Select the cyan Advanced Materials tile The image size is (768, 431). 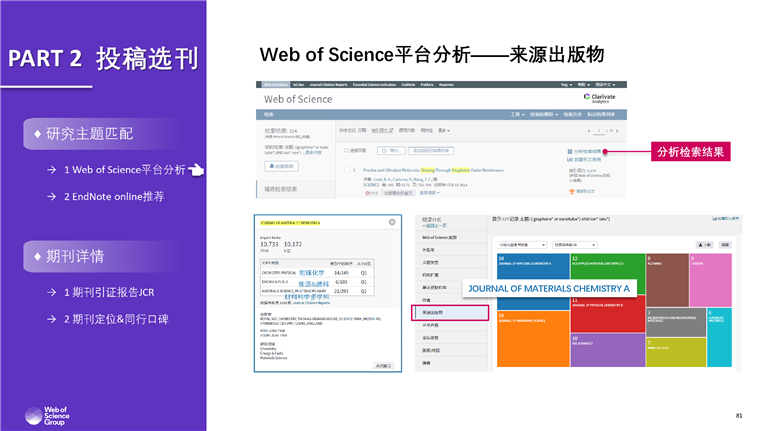click(x=719, y=337)
